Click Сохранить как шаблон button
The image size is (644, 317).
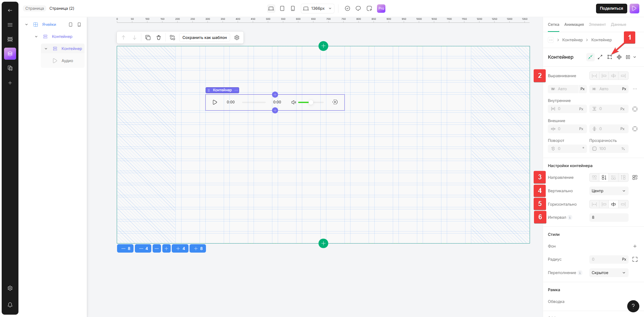click(205, 38)
